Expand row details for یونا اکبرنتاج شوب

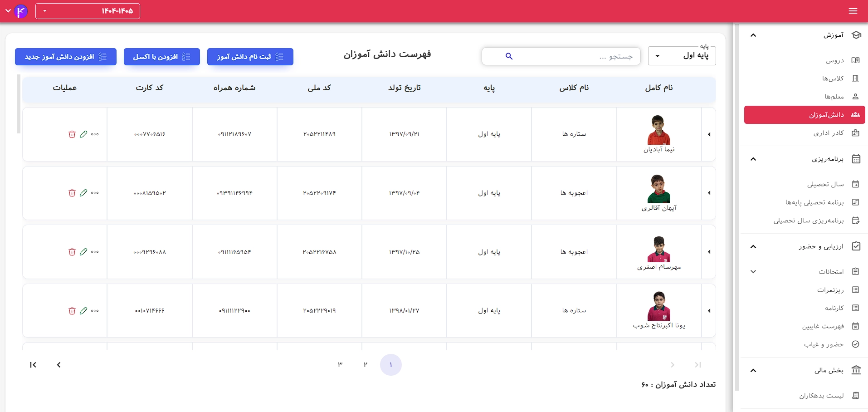709,311
